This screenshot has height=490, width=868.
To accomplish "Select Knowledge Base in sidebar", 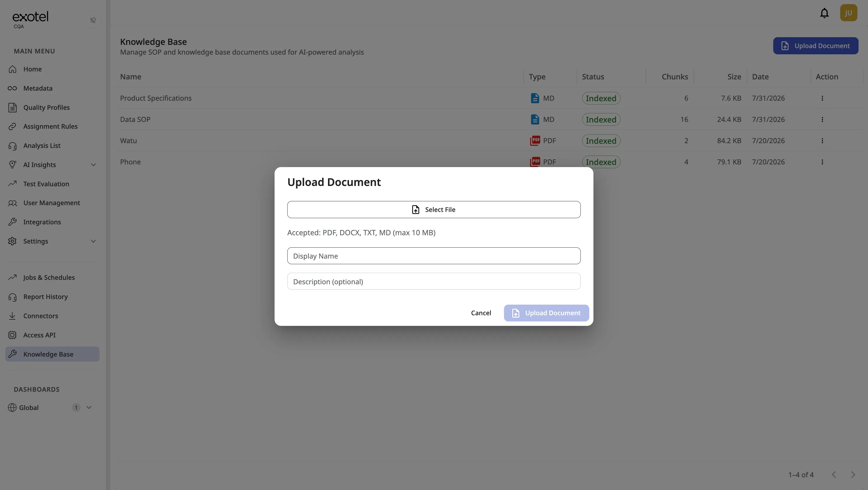I will tap(52, 354).
